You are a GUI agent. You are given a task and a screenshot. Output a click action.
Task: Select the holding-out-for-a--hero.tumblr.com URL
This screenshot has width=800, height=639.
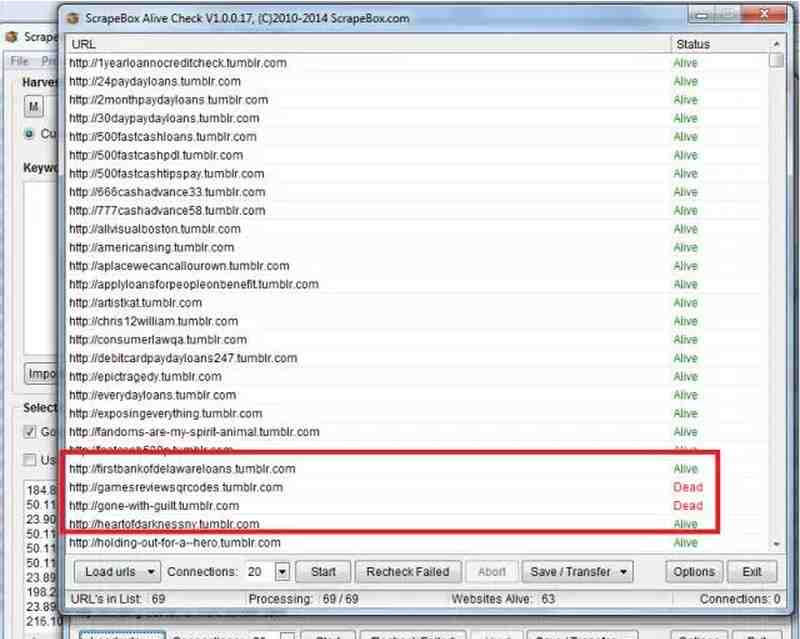[x=175, y=543]
